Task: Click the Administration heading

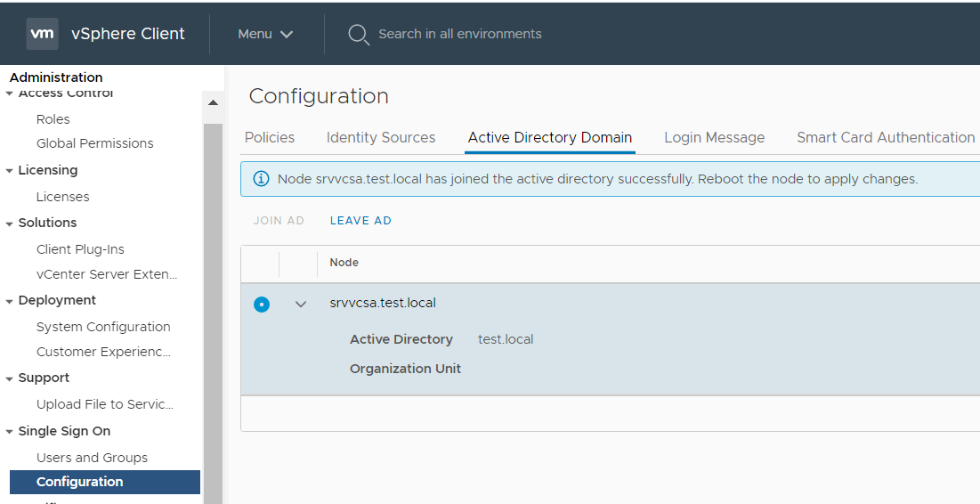Action: click(56, 77)
